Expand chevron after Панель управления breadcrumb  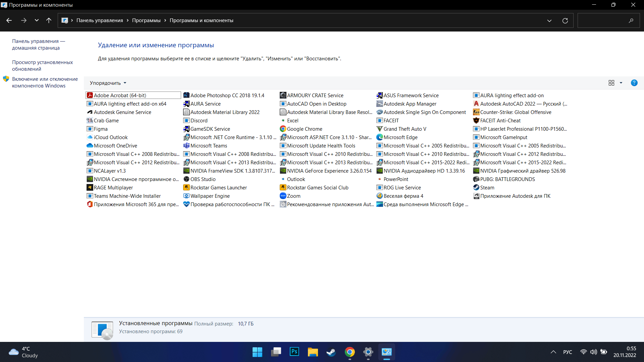(x=127, y=20)
